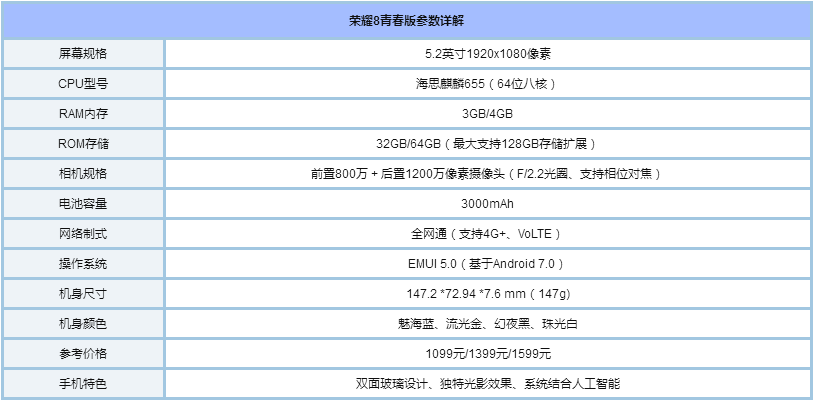Click the 海思麒麟655（64位八核） value
Image resolution: width=814 pixels, height=400 pixels.
tap(488, 84)
